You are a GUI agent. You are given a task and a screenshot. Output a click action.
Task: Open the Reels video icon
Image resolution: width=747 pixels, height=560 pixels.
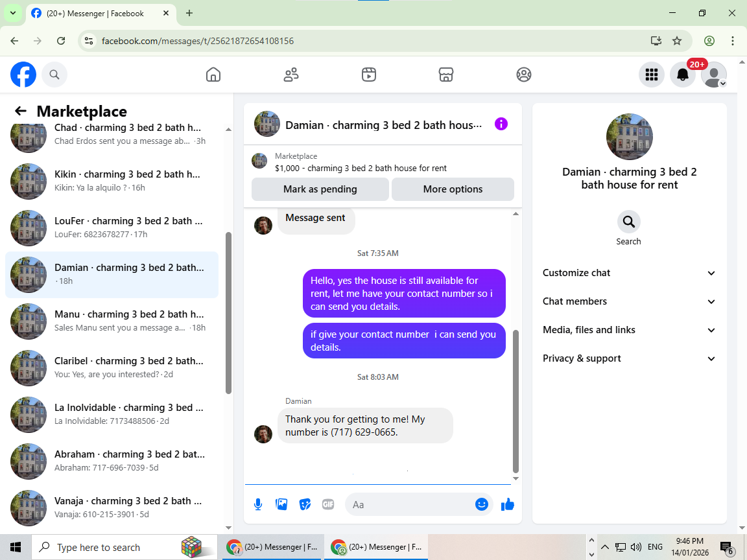[369, 75]
